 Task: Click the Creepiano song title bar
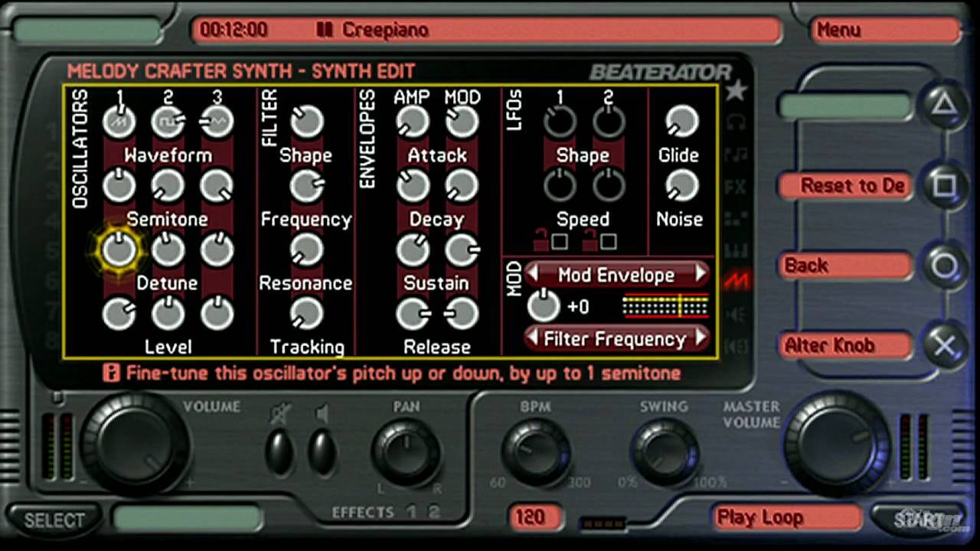tap(486, 30)
